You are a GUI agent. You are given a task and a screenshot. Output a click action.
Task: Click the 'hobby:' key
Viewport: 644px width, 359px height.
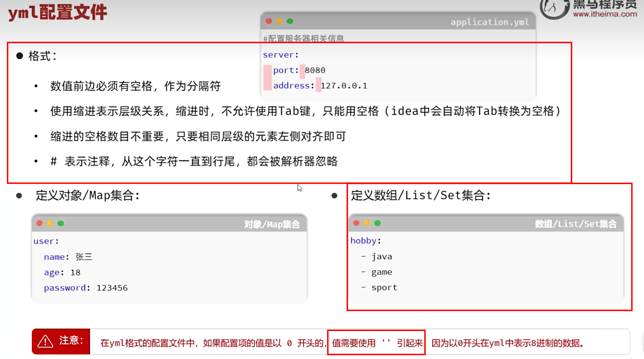tap(366, 241)
